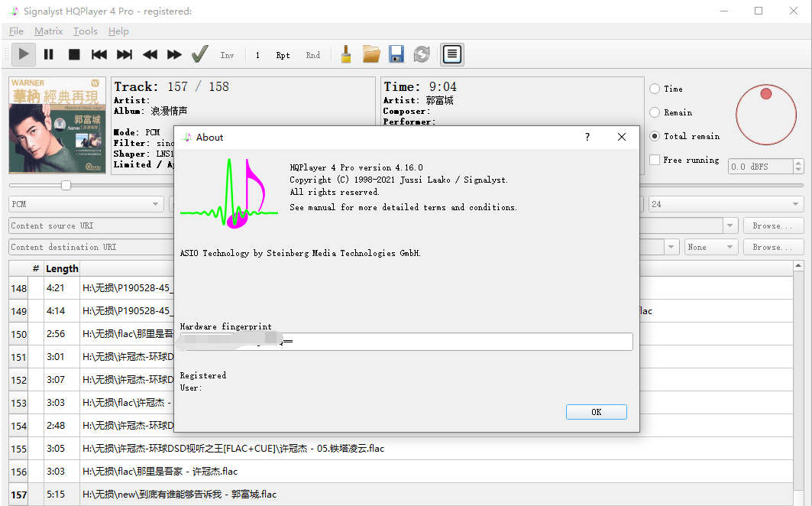Toggle Rpt repeat mode

(283, 55)
